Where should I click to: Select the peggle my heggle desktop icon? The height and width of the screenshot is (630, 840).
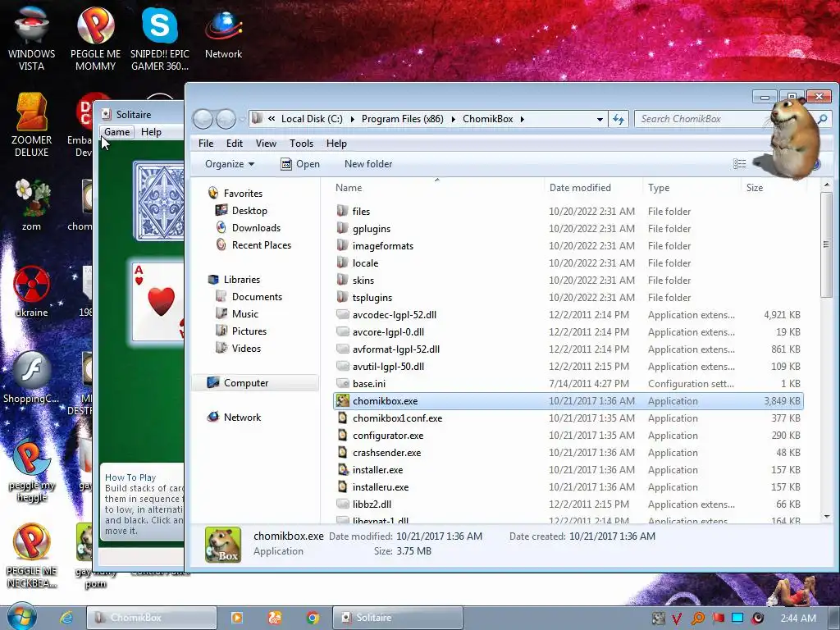(31, 469)
